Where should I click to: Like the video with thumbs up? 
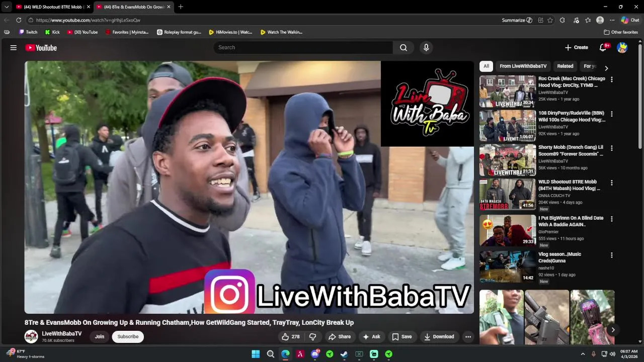[x=290, y=337]
